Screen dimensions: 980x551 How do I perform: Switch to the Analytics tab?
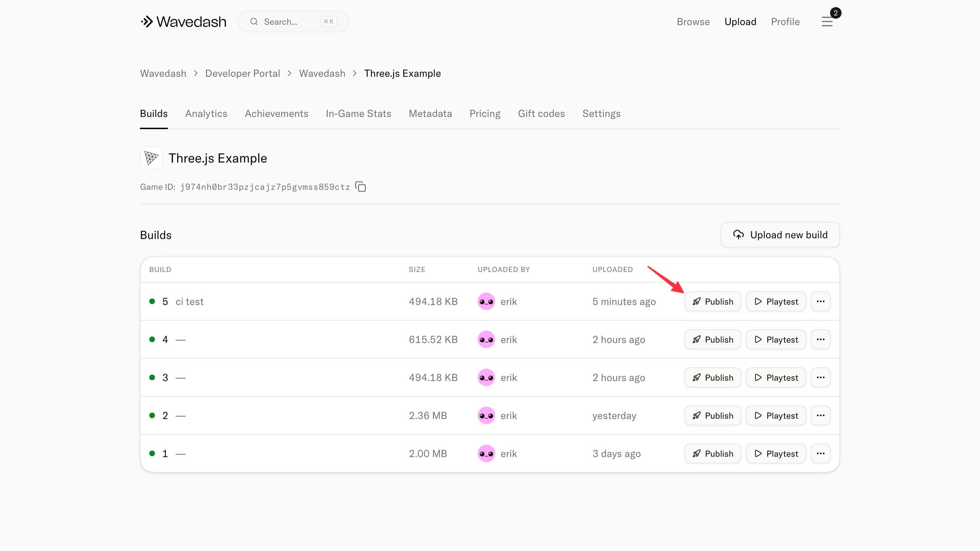[206, 114]
